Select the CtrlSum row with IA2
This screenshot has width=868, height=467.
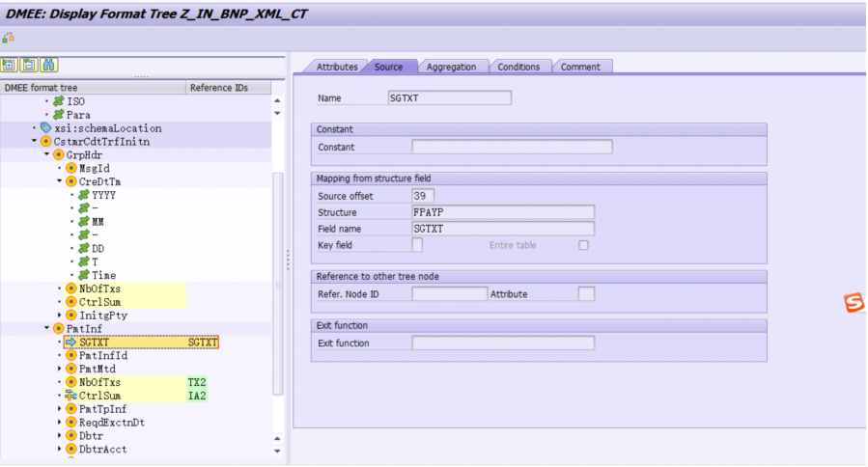pos(135,396)
